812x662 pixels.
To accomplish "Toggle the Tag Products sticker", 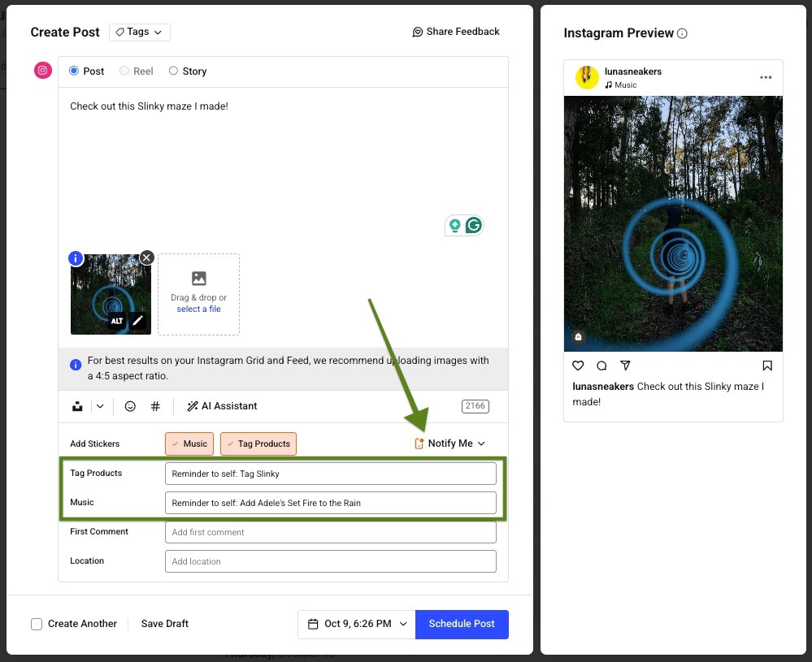I will pyautogui.click(x=258, y=443).
